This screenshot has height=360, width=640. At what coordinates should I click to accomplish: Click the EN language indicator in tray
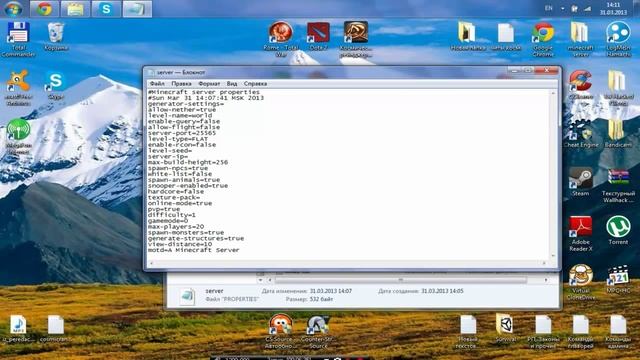pyautogui.click(x=549, y=8)
